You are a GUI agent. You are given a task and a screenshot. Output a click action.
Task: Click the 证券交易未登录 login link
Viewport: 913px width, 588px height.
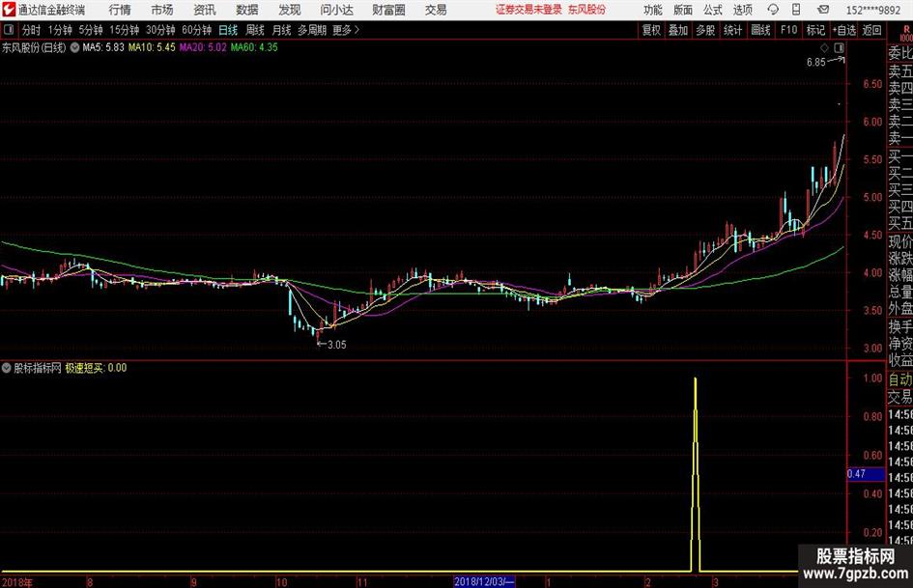click(x=528, y=10)
